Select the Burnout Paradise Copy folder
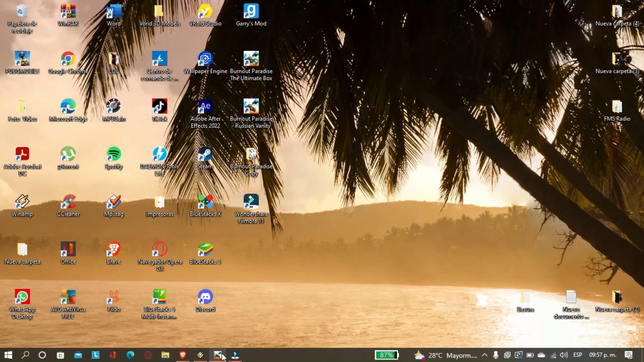This screenshot has height=362, width=644. coord(251,162)
